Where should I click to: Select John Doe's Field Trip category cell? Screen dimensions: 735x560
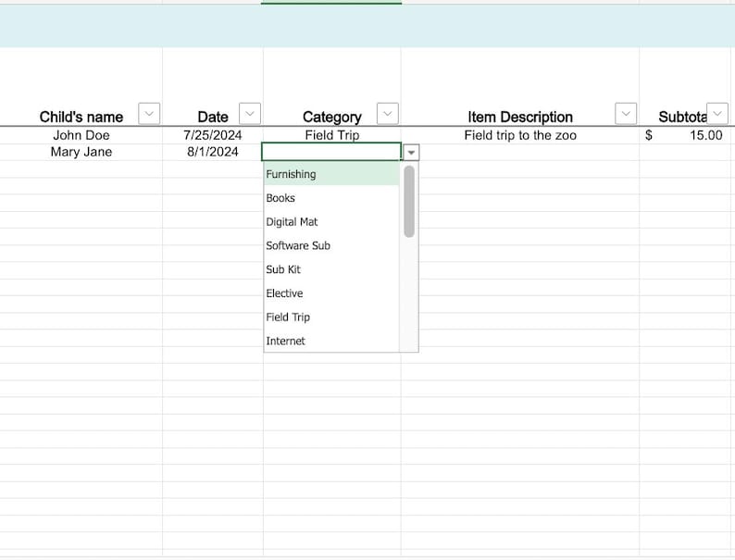(332, 135)
